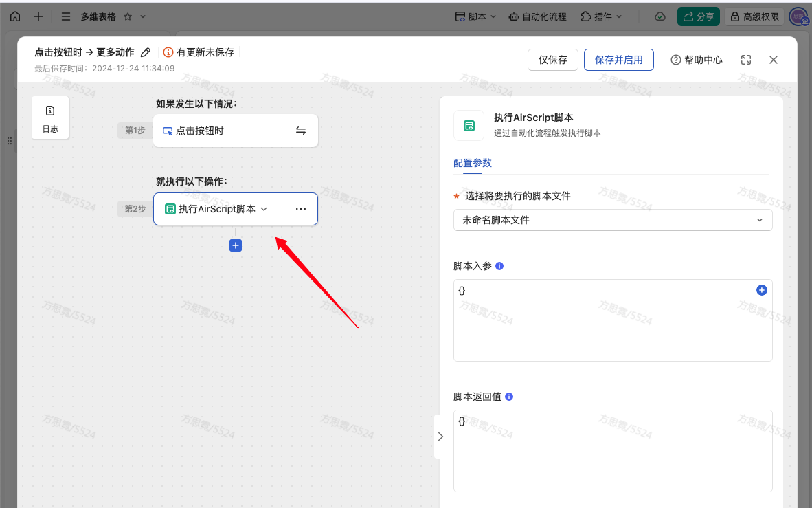Star the 多维表格 document

pos(127,16)
